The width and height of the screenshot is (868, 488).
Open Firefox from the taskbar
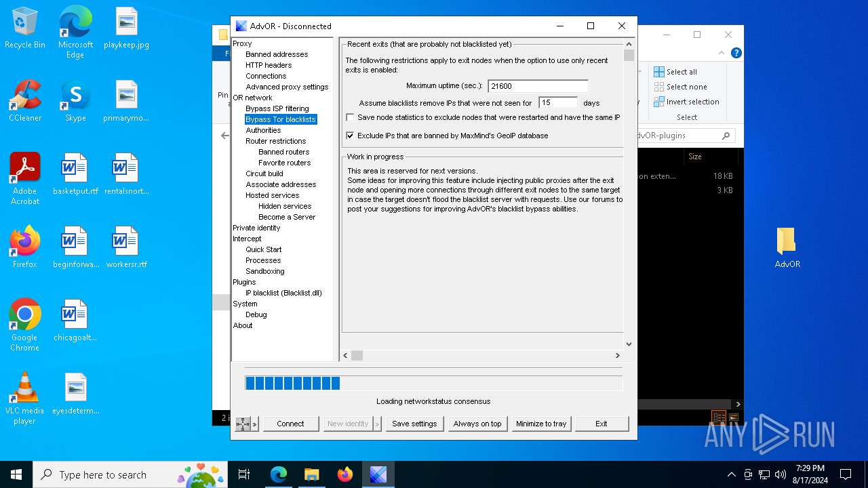[345, 474]
